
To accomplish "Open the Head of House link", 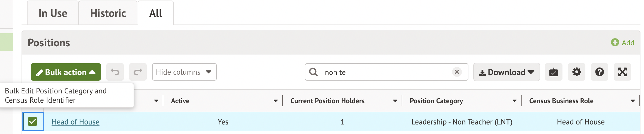I will pos(76,122).
